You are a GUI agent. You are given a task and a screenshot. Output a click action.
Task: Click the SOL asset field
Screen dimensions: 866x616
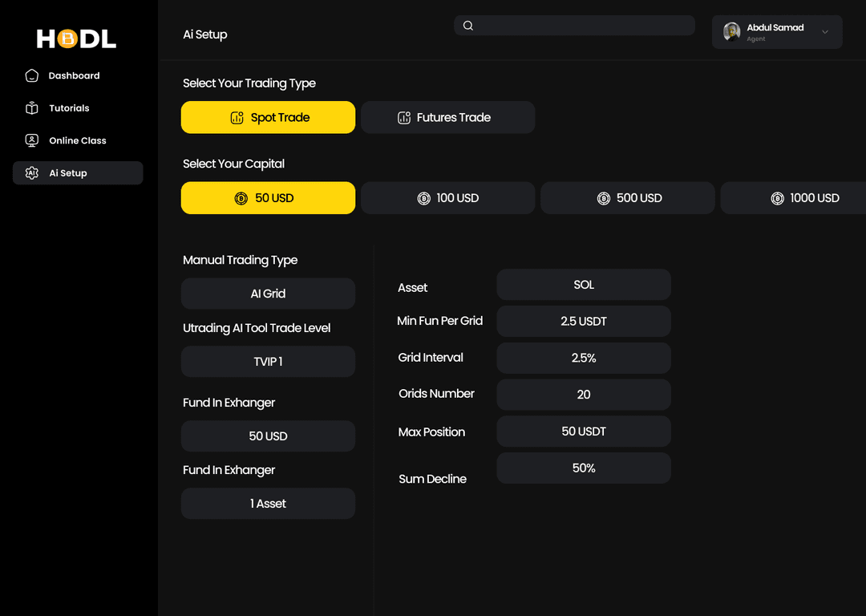click(x=583, y=284)
